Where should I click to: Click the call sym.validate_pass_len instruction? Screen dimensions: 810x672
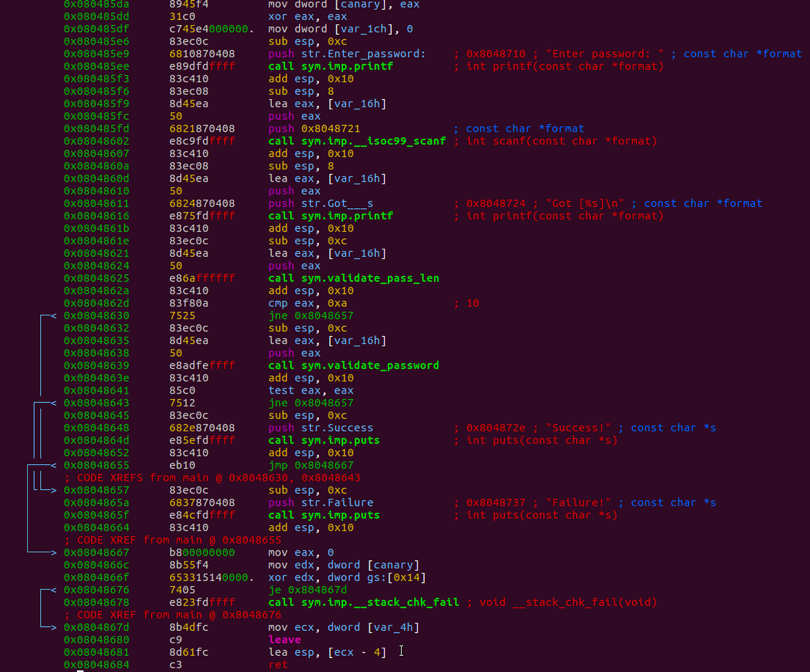click(x=354, y=278)
